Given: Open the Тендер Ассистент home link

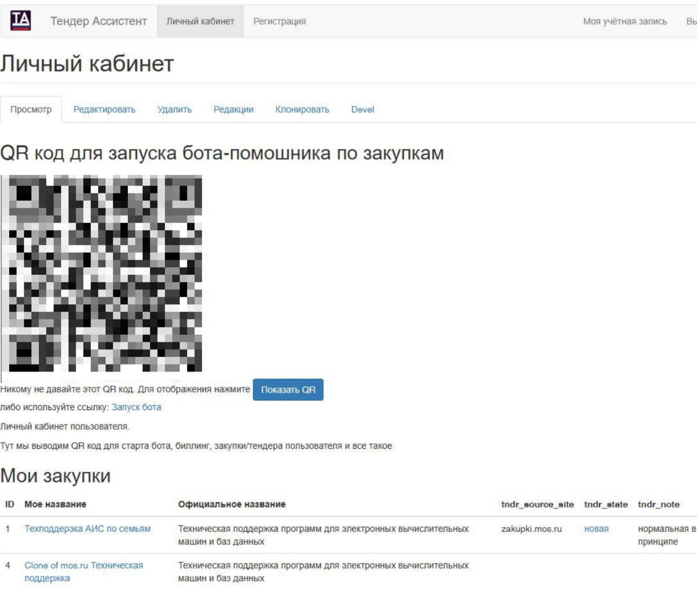Looking at the screenshot, I should pyautogui.click(x=98, y=21).
